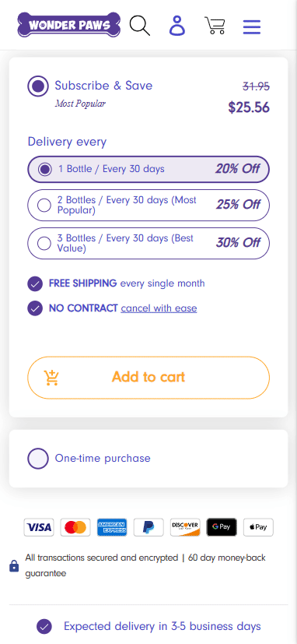This screenshot has width=297, height=644.
Task: Click the Google Pay icon
Action: [x=222, y=527]
